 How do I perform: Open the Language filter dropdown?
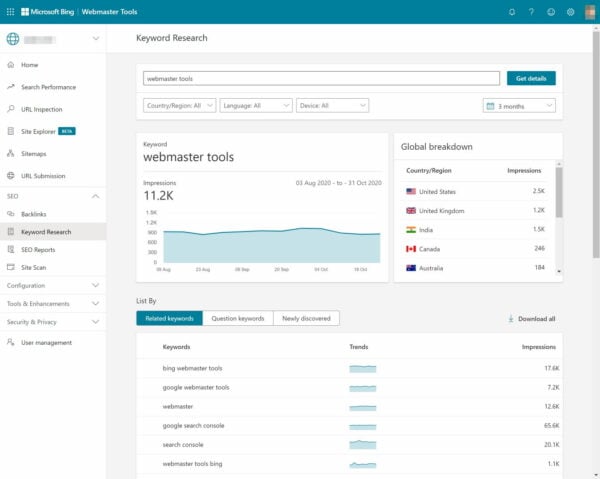point(256,105)
